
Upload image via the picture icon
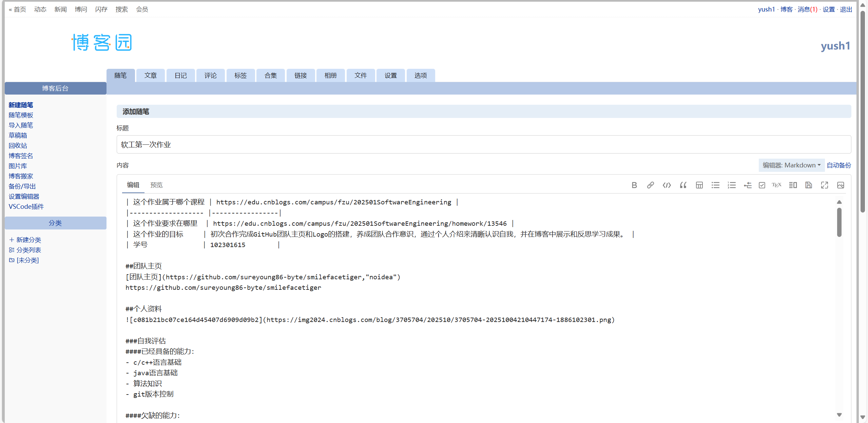[841, 185]
